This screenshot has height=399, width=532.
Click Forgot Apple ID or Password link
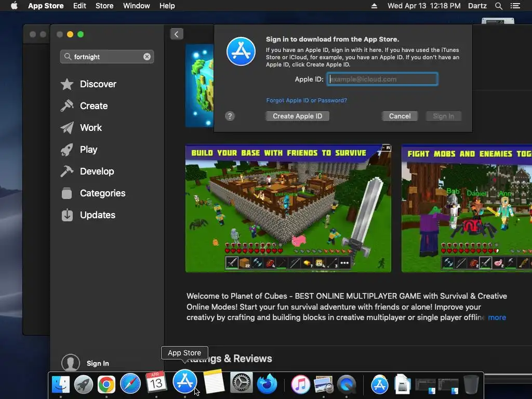pyautogui.click(x=307, y=100)
